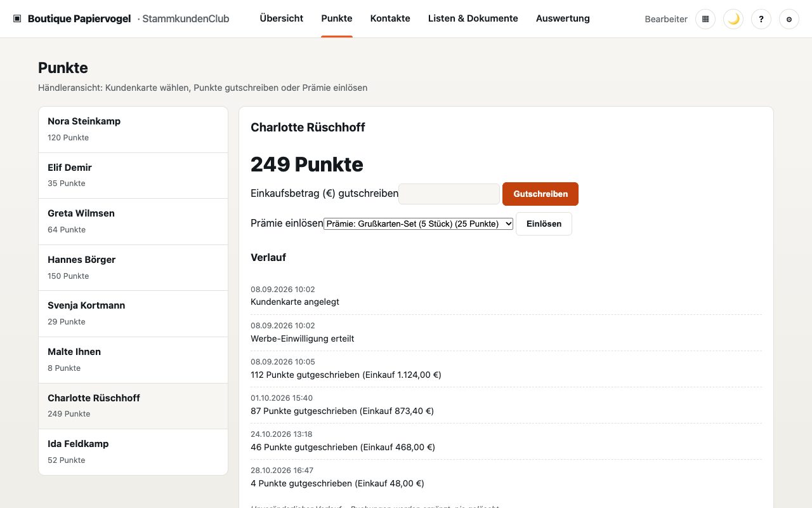Click the Gutschreiben button
This screenshot has width=812, height=508.
(540, 194)
